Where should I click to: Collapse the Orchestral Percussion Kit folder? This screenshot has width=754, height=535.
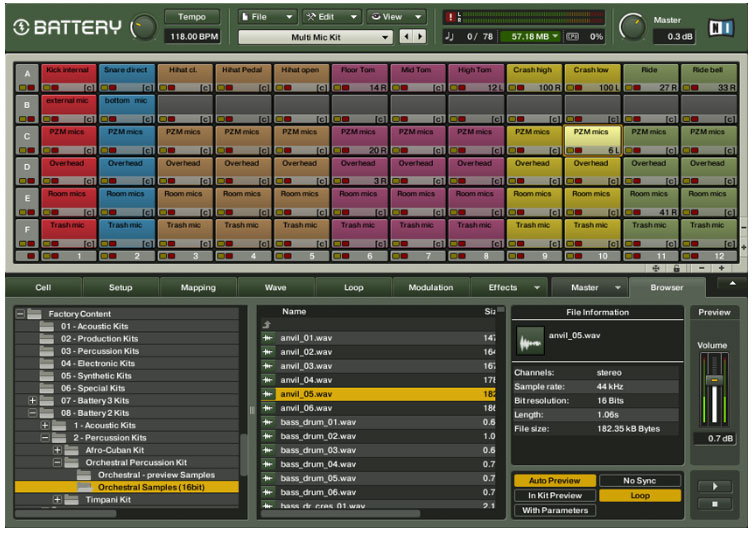click(x=57, y=462)
